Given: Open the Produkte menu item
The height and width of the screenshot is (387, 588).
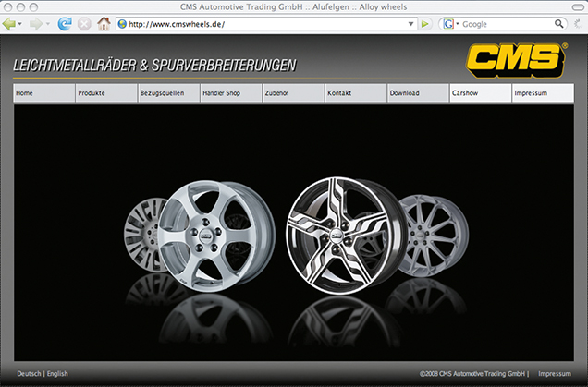Looking at the screenshot, I should point(92,93).
